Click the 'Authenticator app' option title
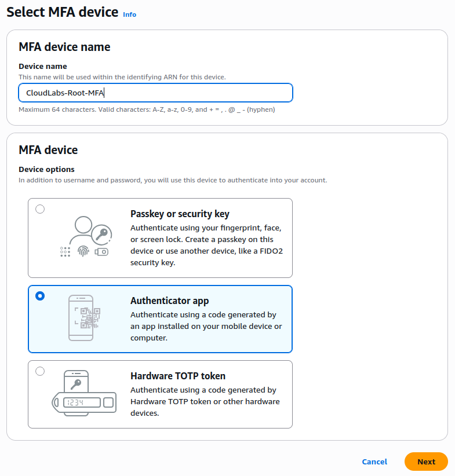This screenshot has width=455, height=476. [169, 301]
